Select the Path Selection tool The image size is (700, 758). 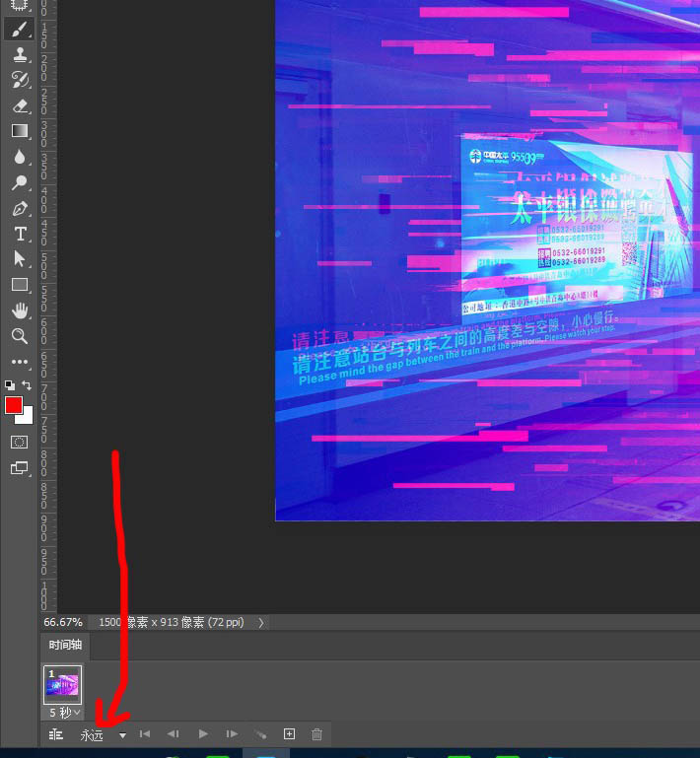[20, 259]
